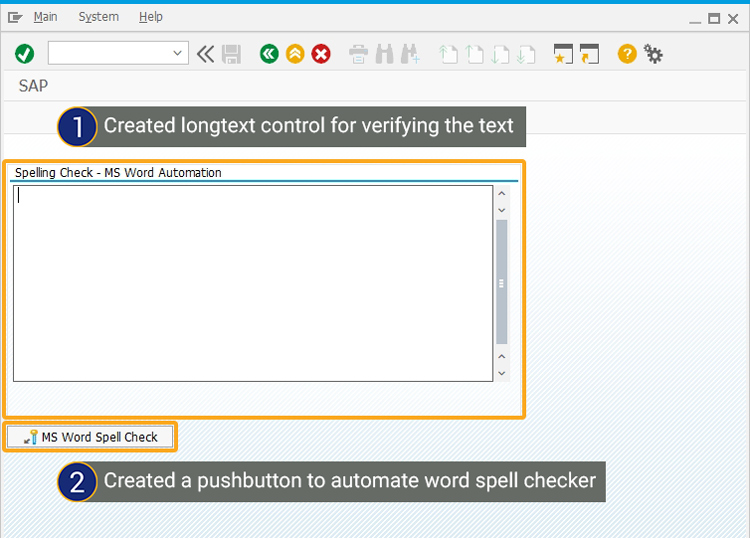Viewport: 750px width, 538px height.
Task: Open the Main menu
Action: tap(45, 17)
